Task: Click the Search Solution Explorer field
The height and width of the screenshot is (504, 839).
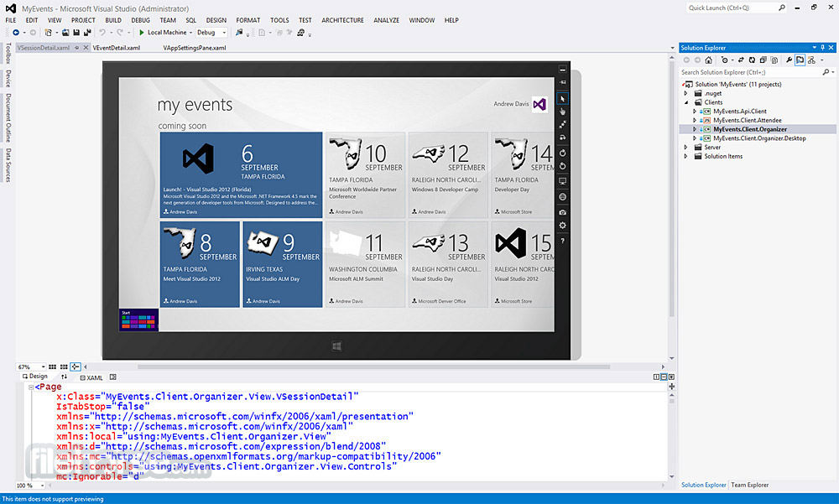Action: (x=750, y=72)
